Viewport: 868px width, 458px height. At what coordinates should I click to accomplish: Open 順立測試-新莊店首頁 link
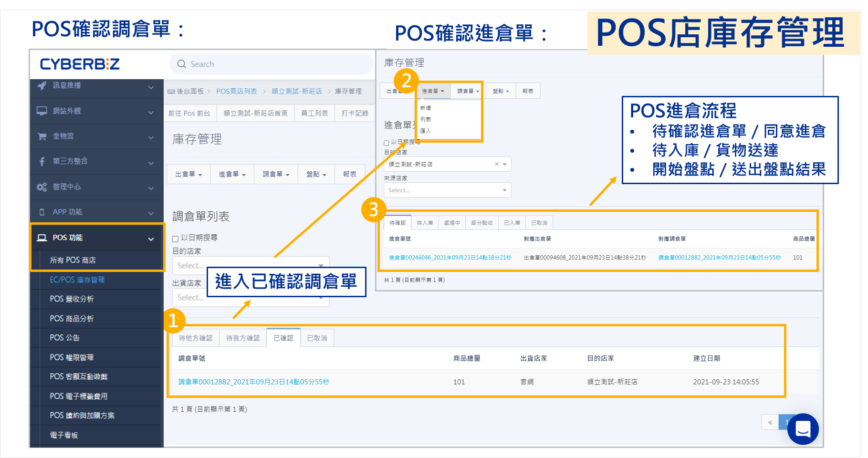(255, 113)
